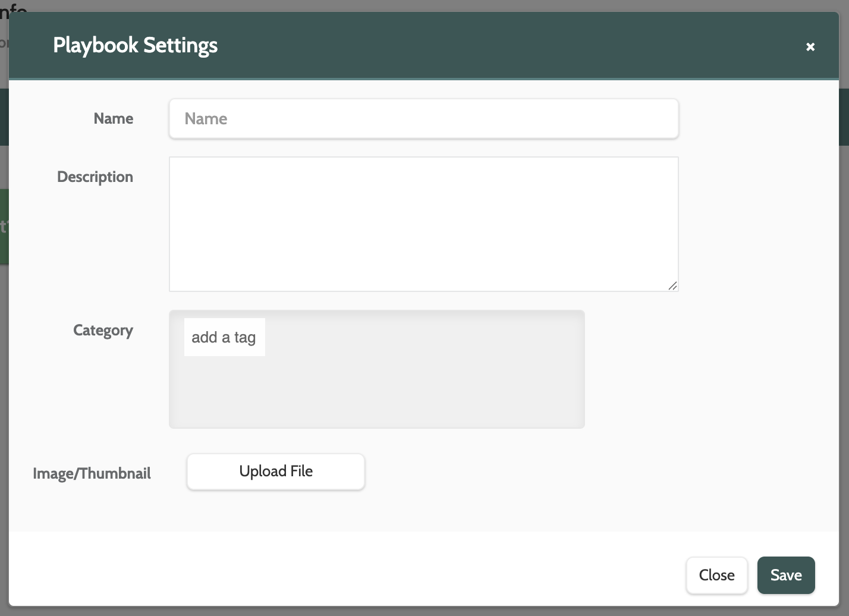Close the dialog with the X icon
The height and width of the screenshot is (616, 849).
click(x=810, y=47)
